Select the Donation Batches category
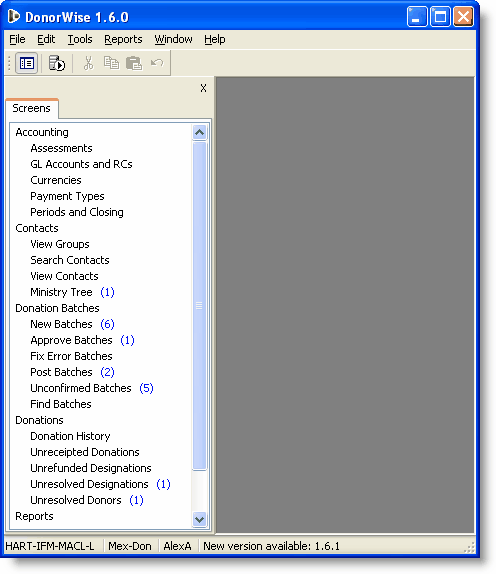 coord(57,308)
